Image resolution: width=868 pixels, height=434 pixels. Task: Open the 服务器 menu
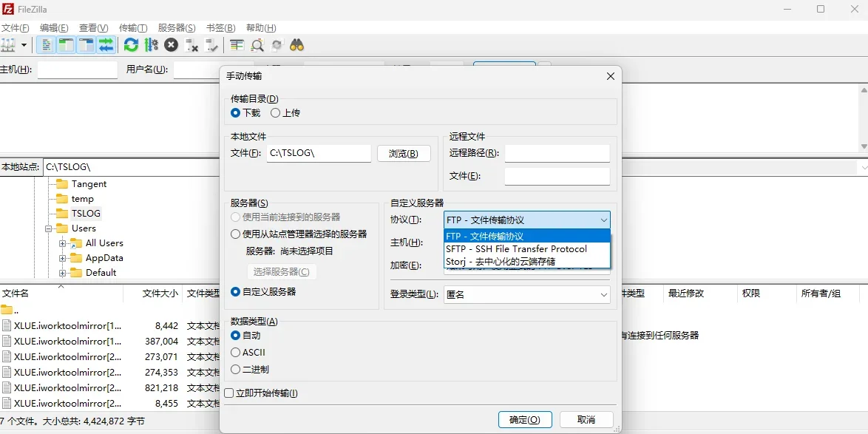click(177, 27)
